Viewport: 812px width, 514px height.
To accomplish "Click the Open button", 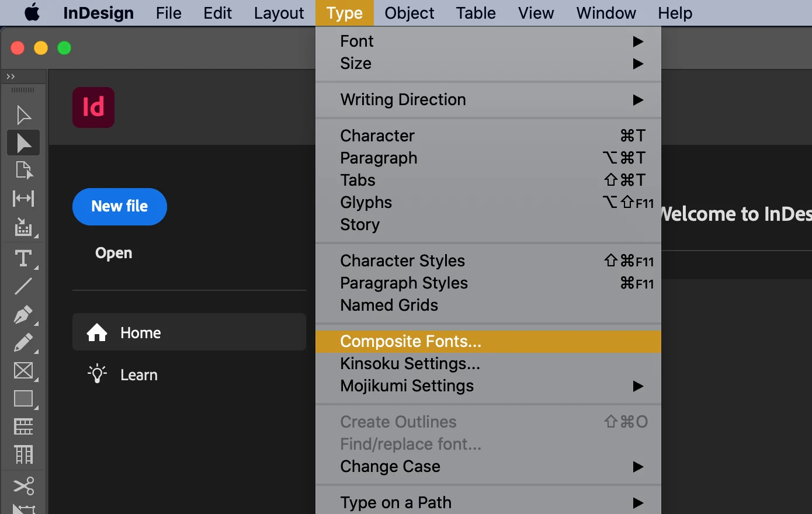I will coord(114,253).
